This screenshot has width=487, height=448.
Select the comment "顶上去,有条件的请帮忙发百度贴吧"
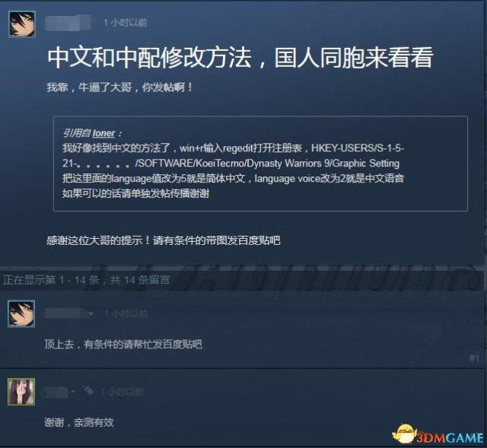tap(123, 344)
